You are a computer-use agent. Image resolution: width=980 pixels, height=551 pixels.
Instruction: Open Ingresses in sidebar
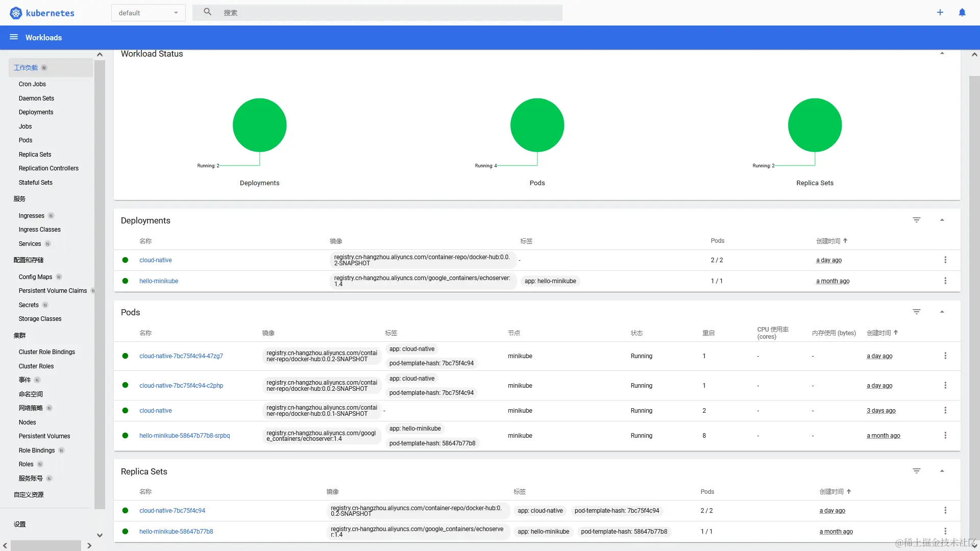click(32, 216)
